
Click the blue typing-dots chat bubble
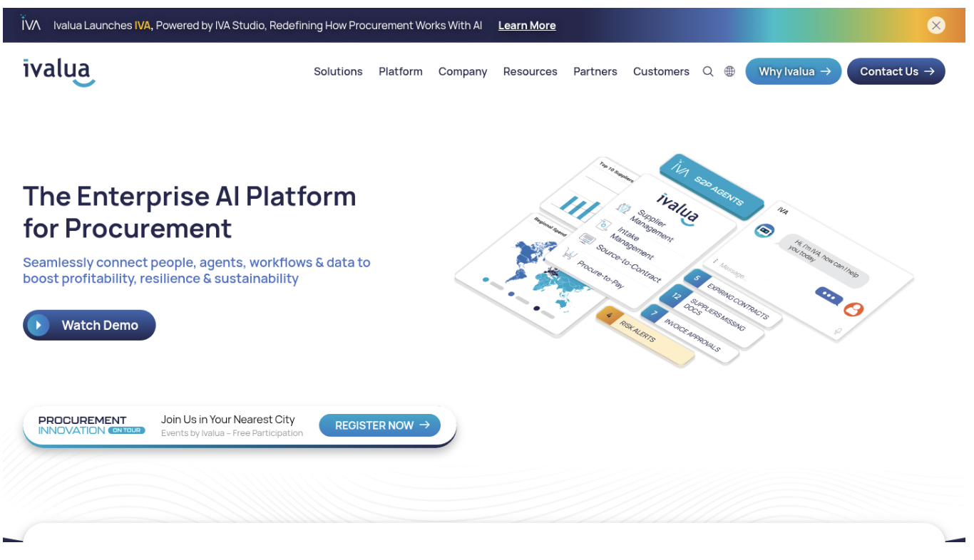[x=829, y=295]
